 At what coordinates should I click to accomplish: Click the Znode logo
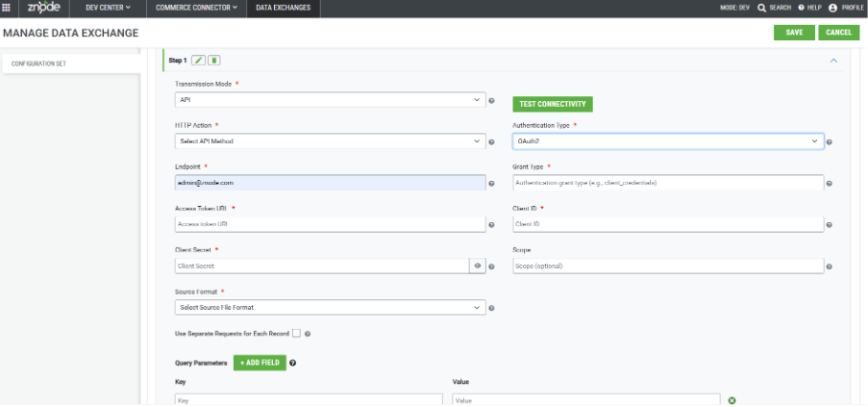[x=43, y=8]
